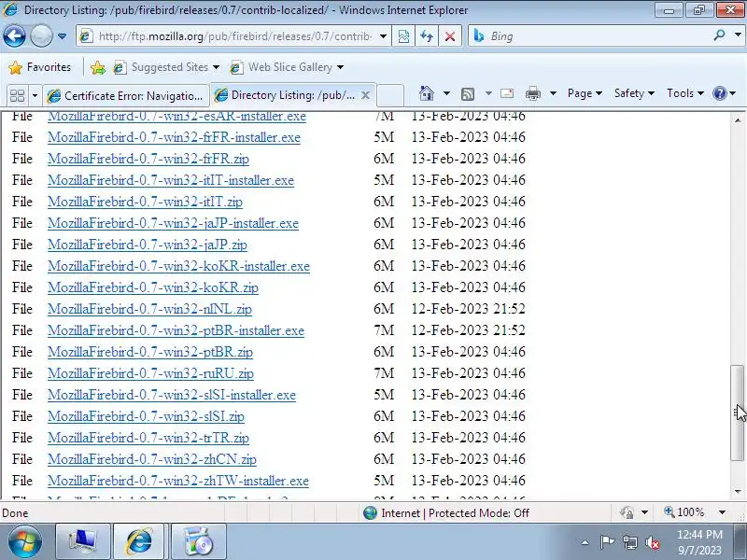Viewport: 747px width, 560px height.
Task: Open the Tools menu
Action: point(685,93)
